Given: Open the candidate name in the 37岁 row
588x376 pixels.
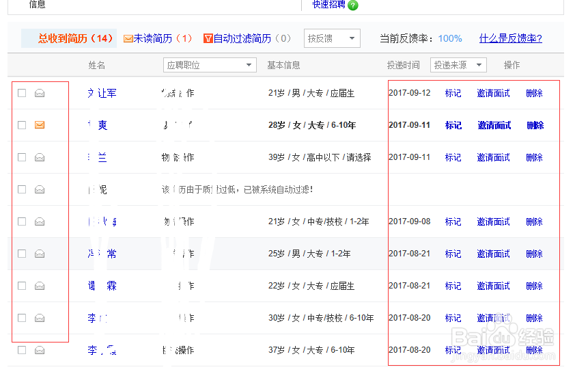Looking at the screenshot, I should point(102,350).
